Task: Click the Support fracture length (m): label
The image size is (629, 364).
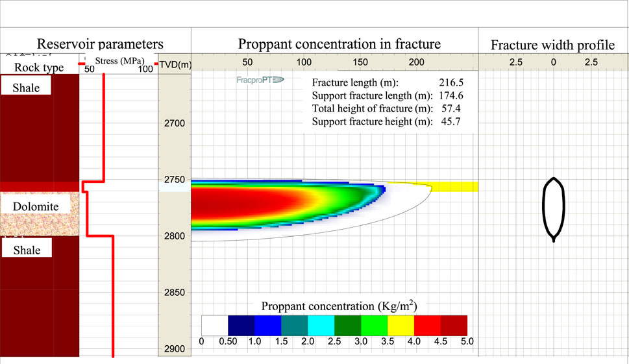Action: [372, 95]
